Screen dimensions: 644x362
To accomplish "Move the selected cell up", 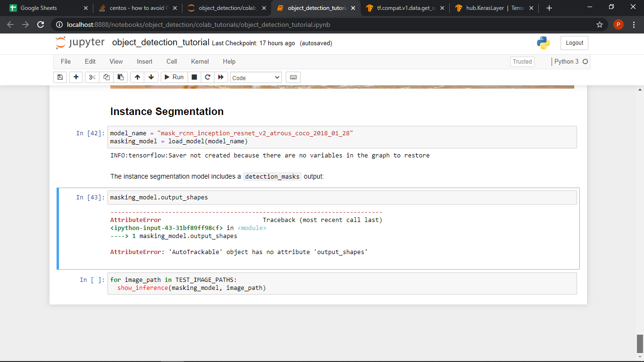I will click(137, 77).
